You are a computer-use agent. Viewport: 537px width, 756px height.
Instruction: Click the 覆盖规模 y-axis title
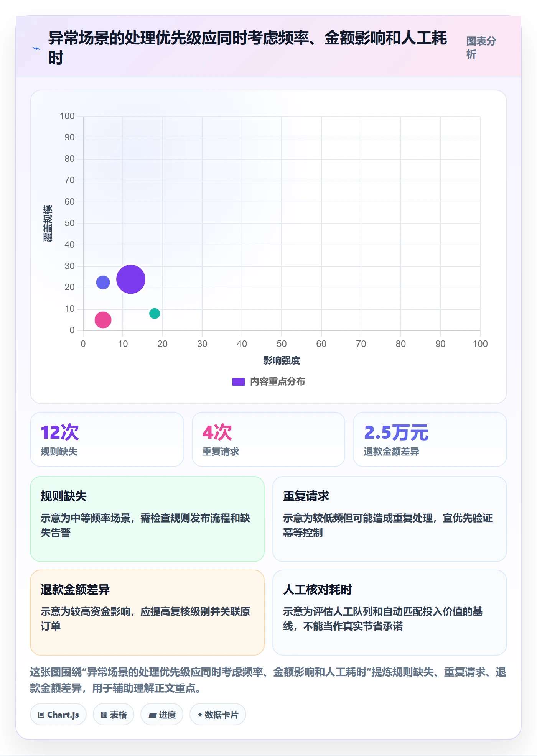pos(48,224)
